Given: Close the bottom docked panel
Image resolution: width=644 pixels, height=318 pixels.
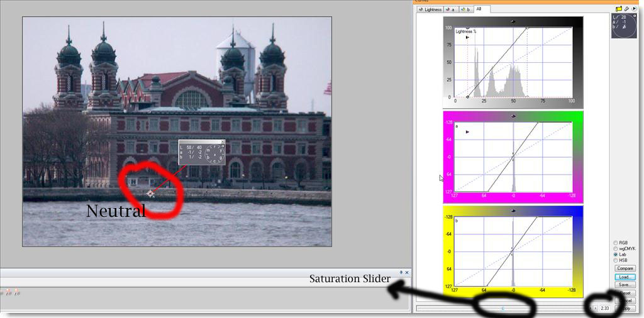Looking at the screenshot, I should tap(407, 272).
